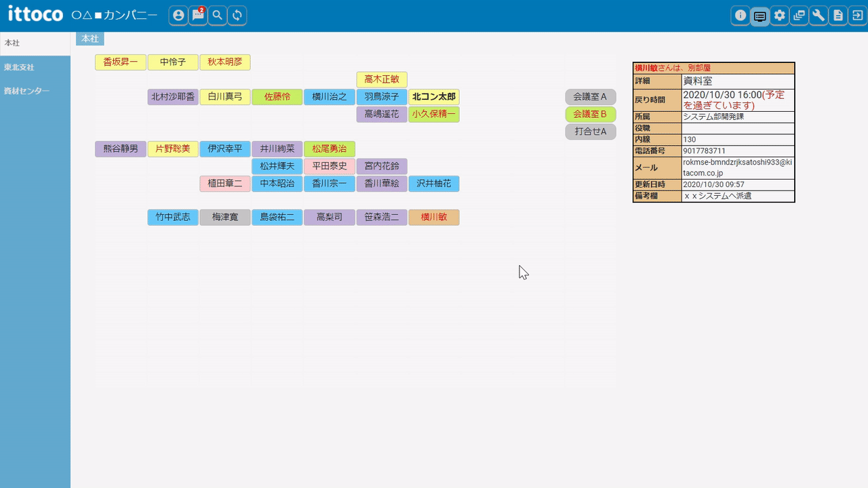Click the refresh sync icon
The width and height of the screenshot is (868, 488).
click(x=237, y=16)
